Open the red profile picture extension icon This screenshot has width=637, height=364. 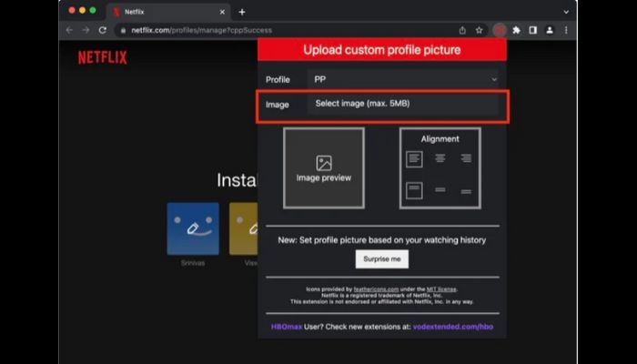coord(500,30)
